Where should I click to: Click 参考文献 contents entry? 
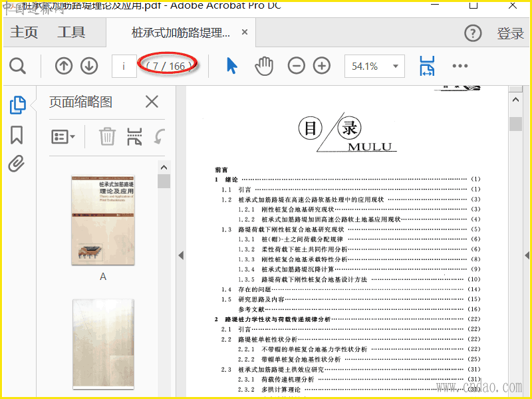coord(359,309)
